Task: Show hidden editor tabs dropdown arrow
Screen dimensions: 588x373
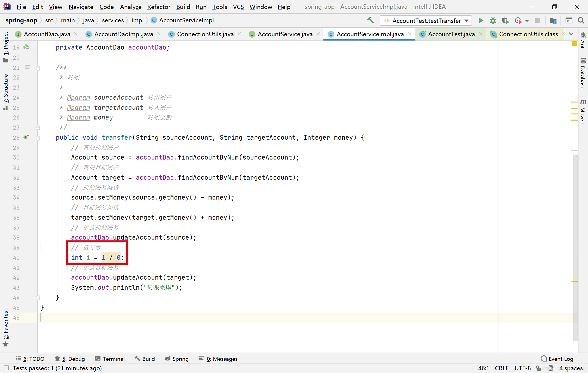Action: [x=571, y=34]
